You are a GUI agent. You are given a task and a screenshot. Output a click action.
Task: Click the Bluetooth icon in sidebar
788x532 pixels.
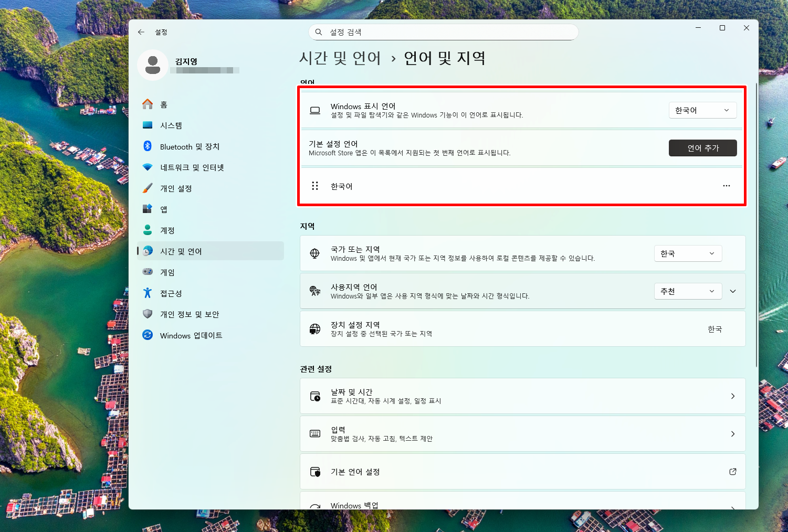click(148, 146)
